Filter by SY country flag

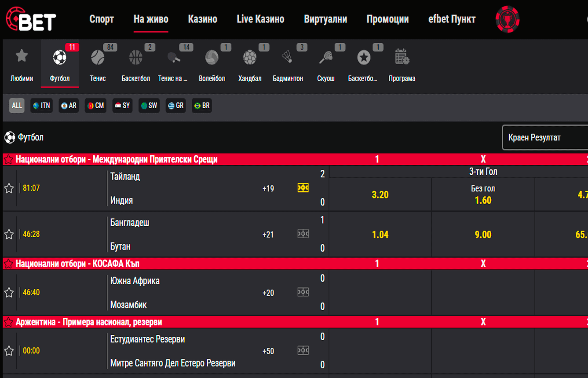click(122, 106)
